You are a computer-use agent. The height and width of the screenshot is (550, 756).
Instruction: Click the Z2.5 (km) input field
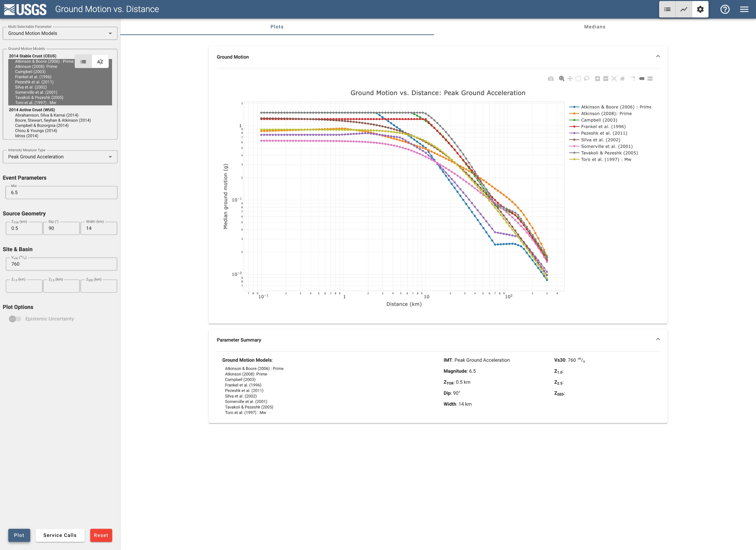tap(61, 286)
